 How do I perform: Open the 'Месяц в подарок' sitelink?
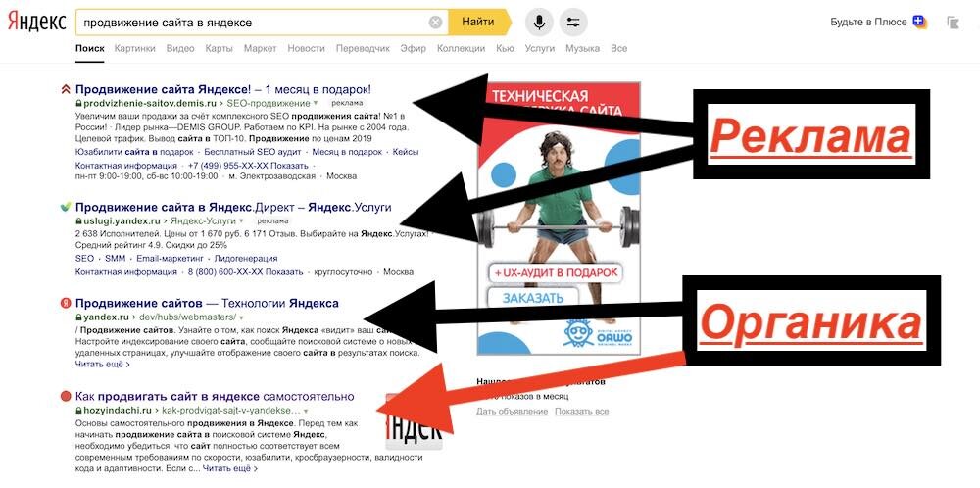click(347, 152)
